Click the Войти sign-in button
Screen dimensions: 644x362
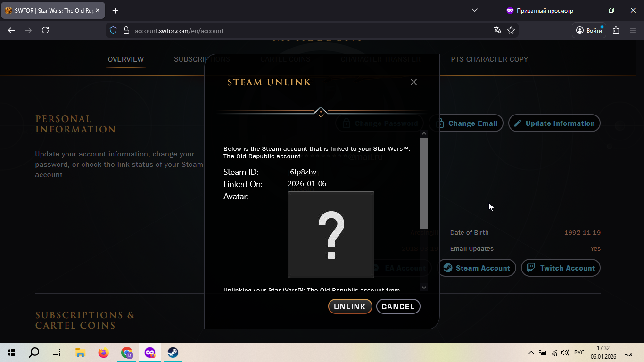589,30
